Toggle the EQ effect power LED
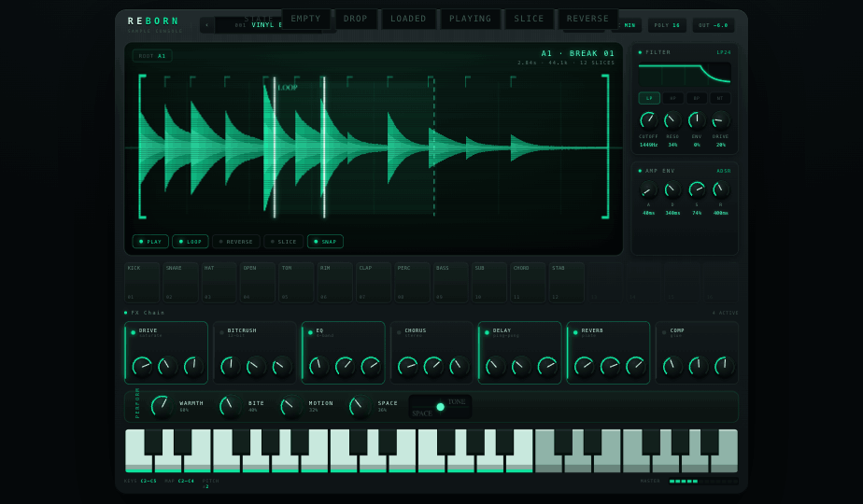863x504 pixels. (x=310, y=332)
